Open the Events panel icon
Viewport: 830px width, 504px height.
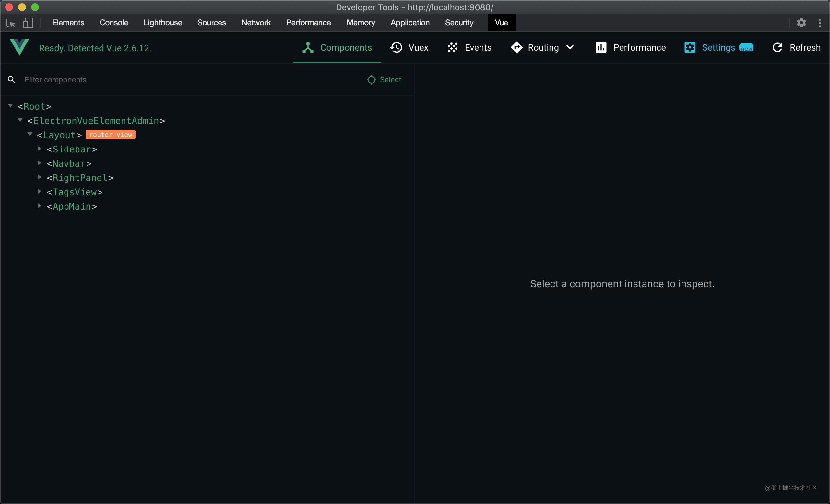click(x=453, y=47)
